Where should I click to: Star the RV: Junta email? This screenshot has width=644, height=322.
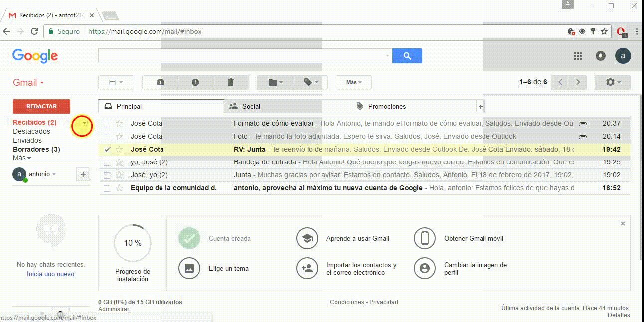[119, 149]
